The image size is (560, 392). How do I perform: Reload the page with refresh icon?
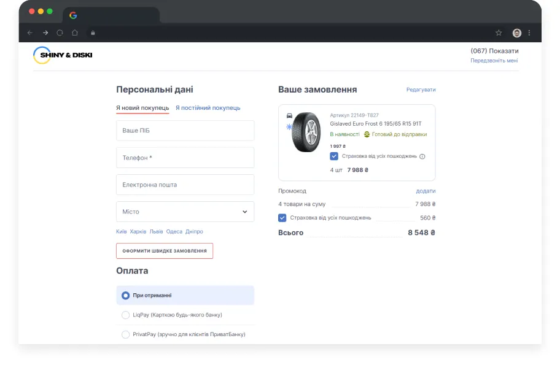click(x=60, y=33)
